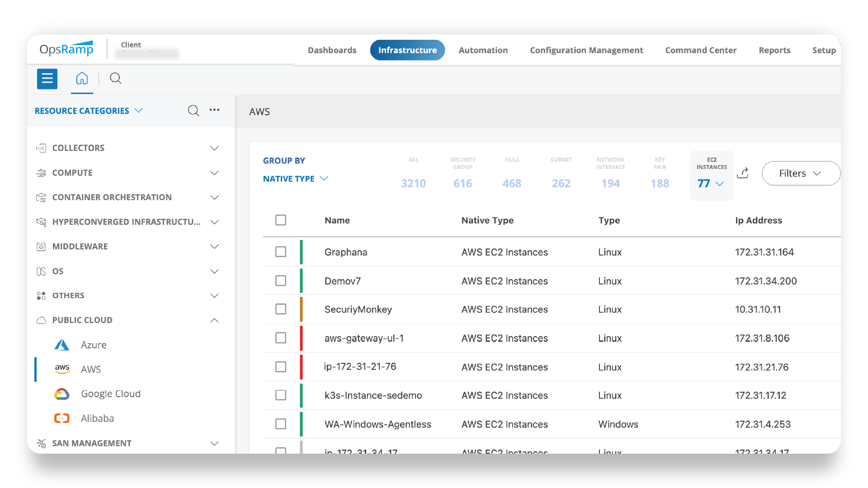Select Azure under Public Cloud
Screen dimensions: 868x488
(94, 345)
